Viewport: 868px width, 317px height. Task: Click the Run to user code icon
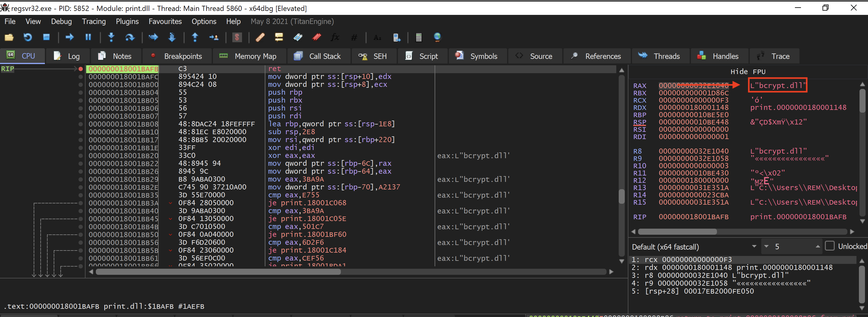coord(214,37)
